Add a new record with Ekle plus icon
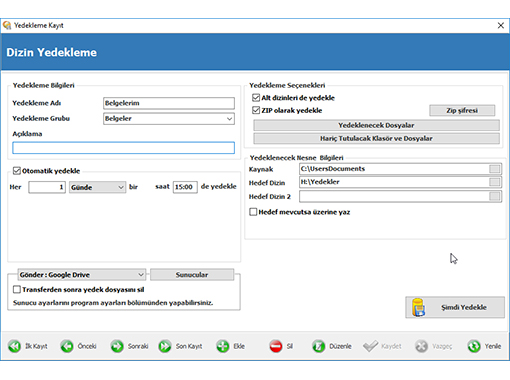Viewport: 510px width, 380px height. pyautogui.click(x=223, y=346)
